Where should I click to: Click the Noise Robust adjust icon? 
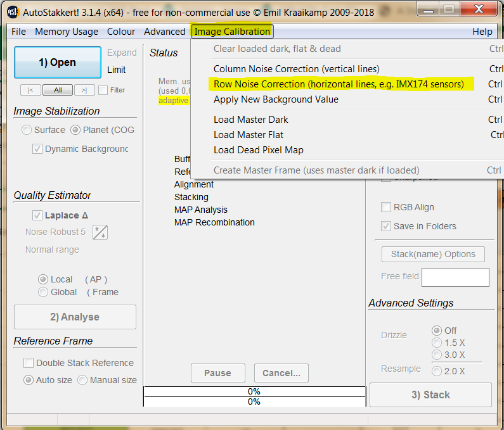[x=100, y=232]
